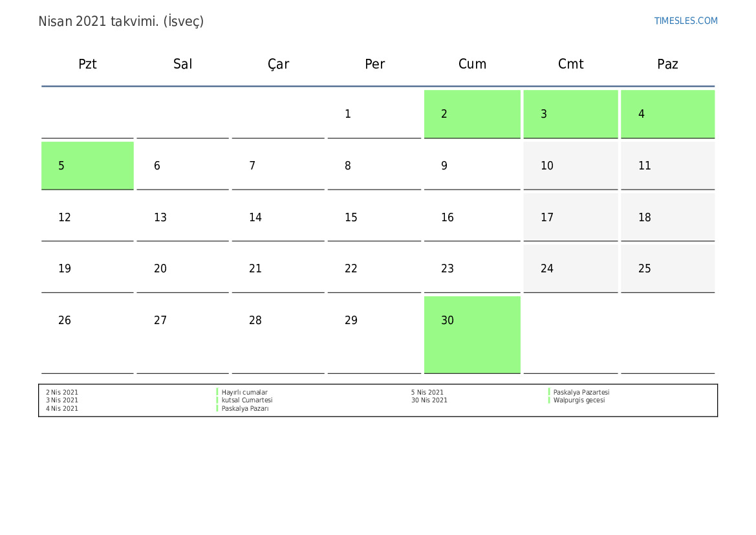Click green Easter Monday cell 5
This screenshot has height=535, width=756.
click(87, 166)
